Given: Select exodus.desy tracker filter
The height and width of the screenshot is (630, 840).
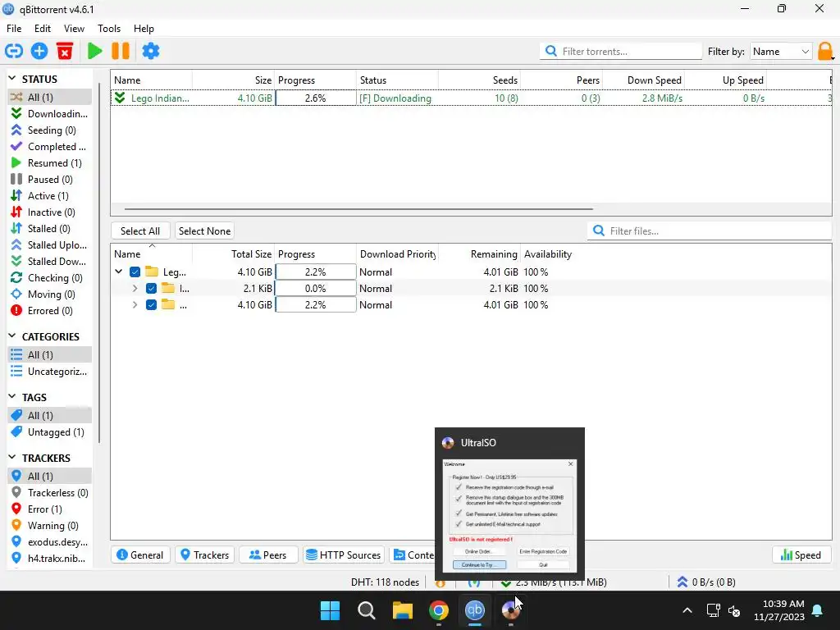Looking at the screenshot, I should click(x=50, y=542).
